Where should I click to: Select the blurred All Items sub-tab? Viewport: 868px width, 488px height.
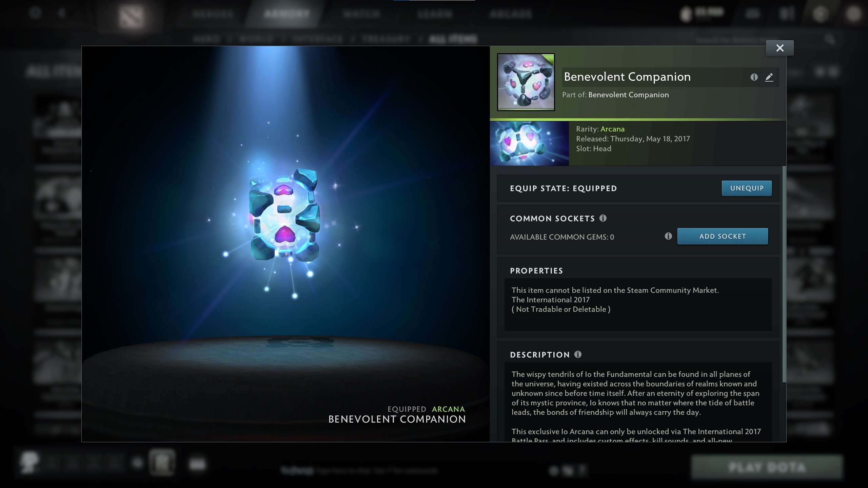pyautogui.click(x=453, y=39)
